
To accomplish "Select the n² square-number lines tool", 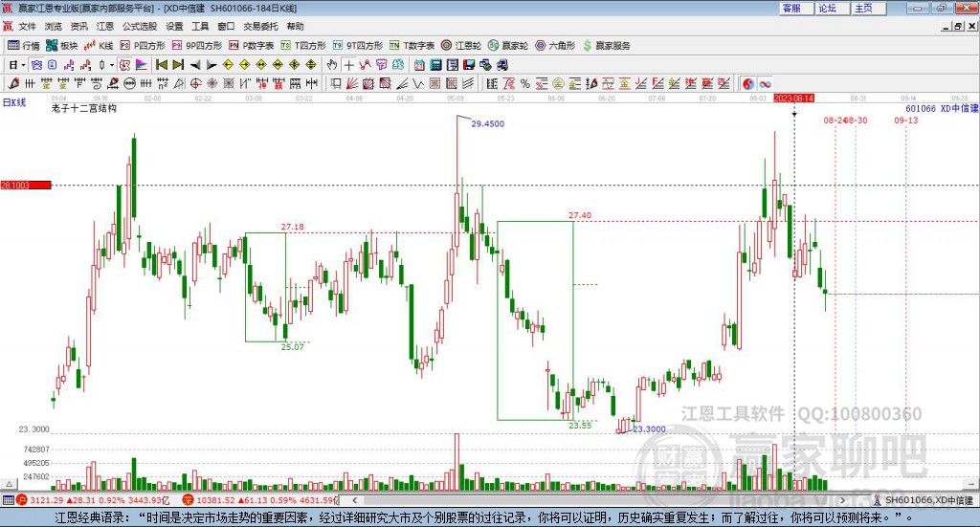I will (x=163, y=83).
